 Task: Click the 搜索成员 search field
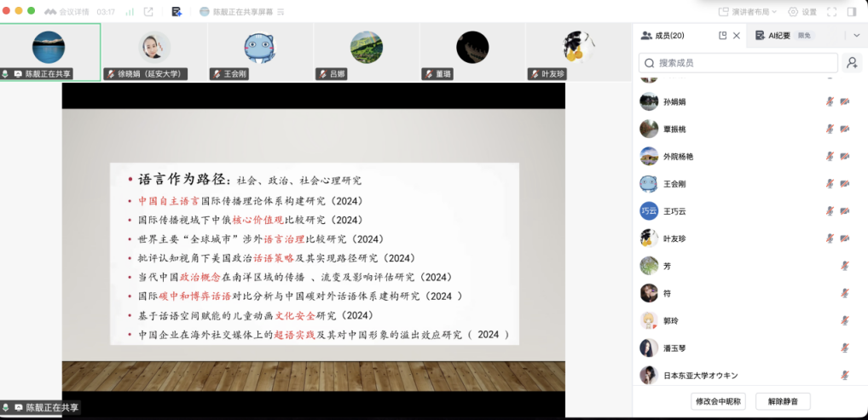738,63
